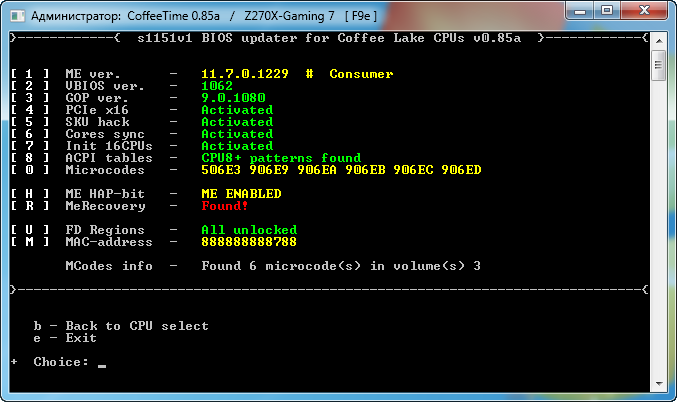Click the GOP version value 9.0.1080
The height and width of the screenshot is (402, 677).
coord(233,98)
